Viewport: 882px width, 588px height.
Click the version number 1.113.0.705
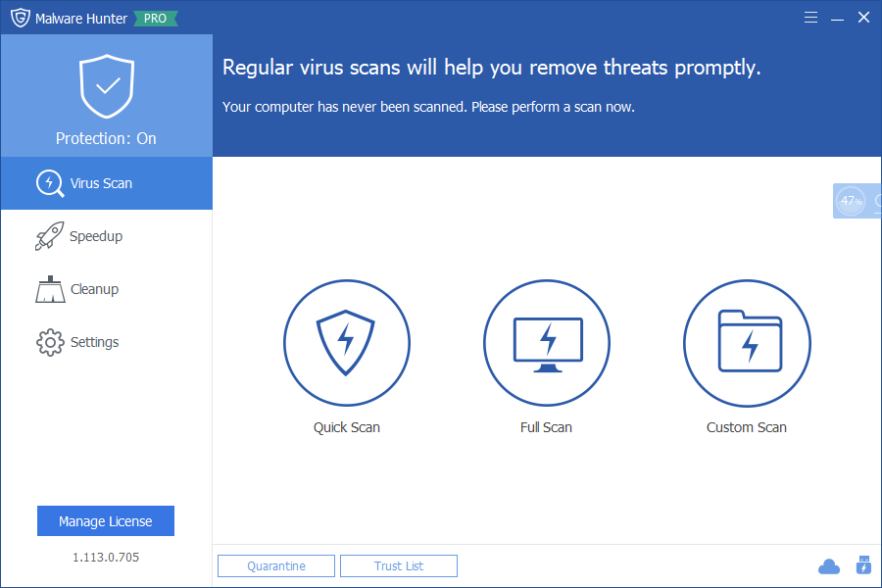click(106, 557)
